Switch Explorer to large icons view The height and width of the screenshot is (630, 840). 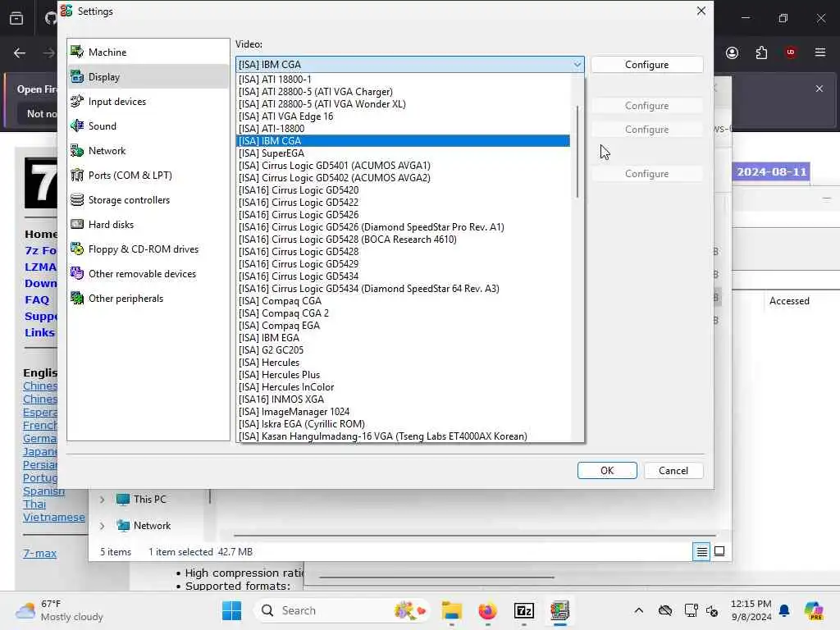tap(719, 551)
